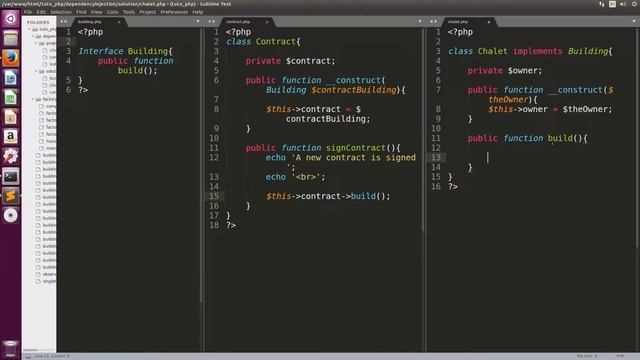This screenshot has height=360, width=640.
Task: Open the Files manager dock icon
Action: click(11, 38)
